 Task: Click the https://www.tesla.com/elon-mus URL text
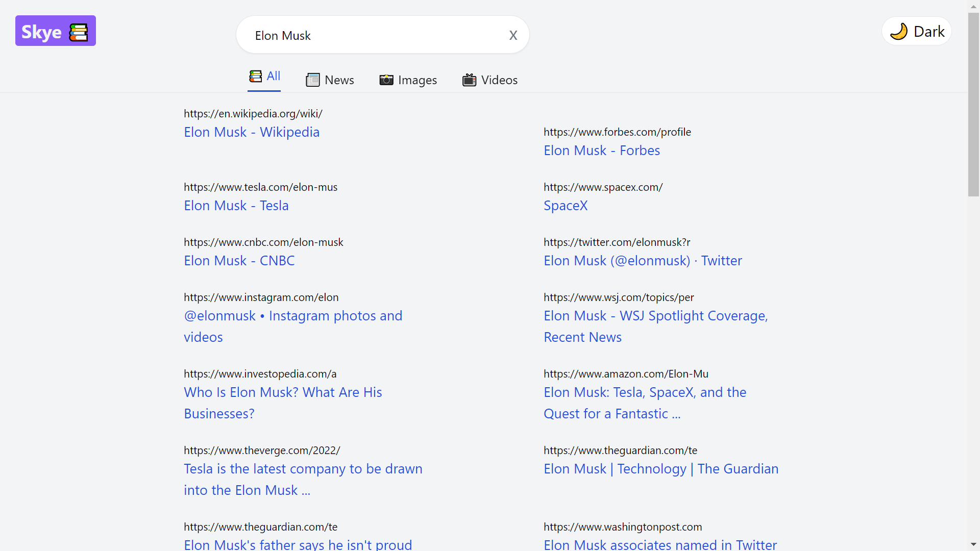[x=261, y=187]
